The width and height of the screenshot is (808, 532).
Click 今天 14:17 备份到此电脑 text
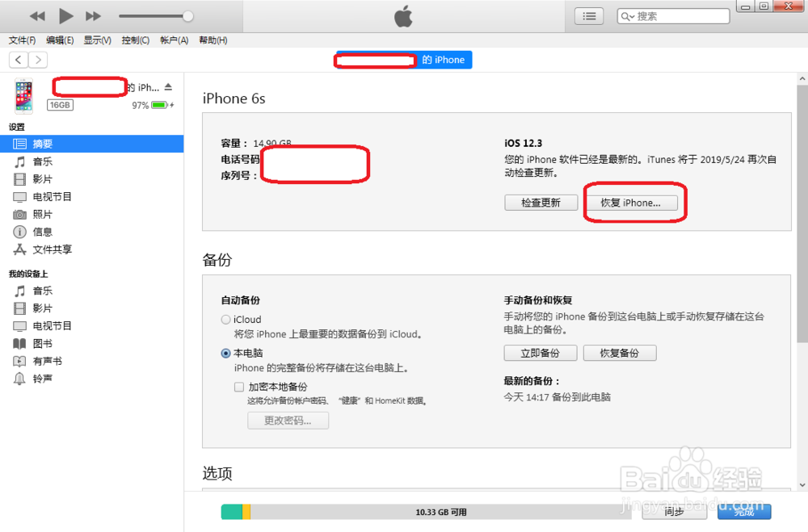coord(557,397)
